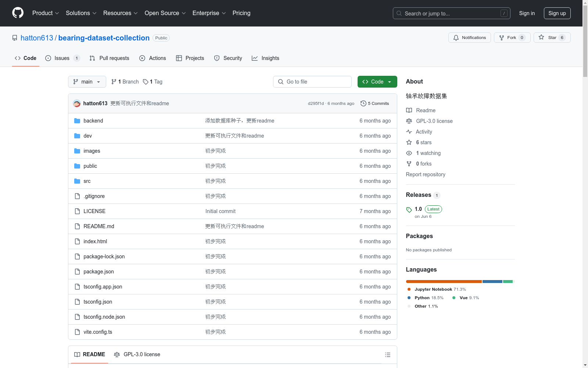
Task: Open the README.md file
Action: tap(98, 226)
